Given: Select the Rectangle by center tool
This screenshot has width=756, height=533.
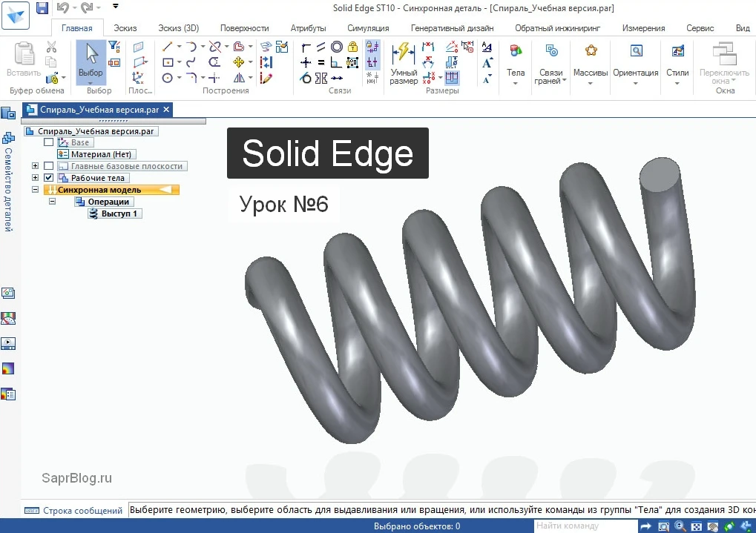Looking at the screenshot, I should (x=168, y=62).
